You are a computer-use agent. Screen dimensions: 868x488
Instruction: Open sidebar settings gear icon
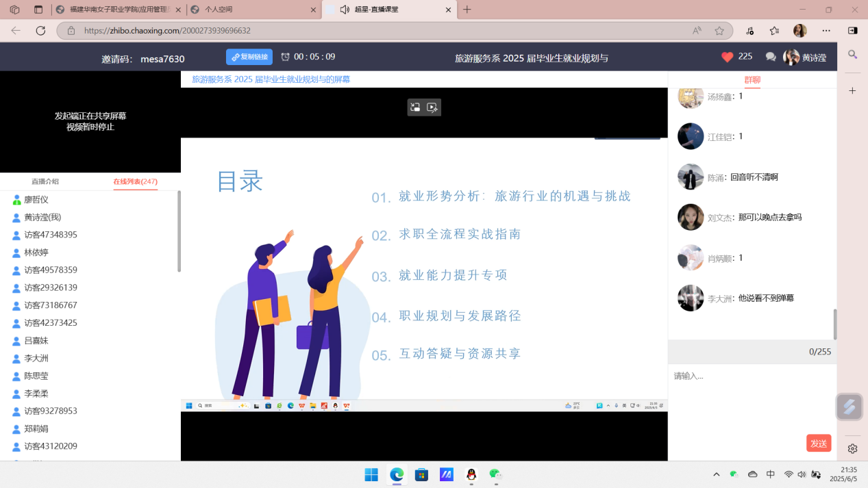[x=852, y=449]
